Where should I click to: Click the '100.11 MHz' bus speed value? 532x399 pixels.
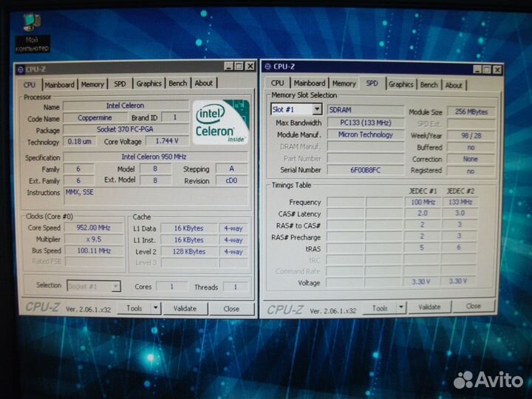tap(93, 250)
